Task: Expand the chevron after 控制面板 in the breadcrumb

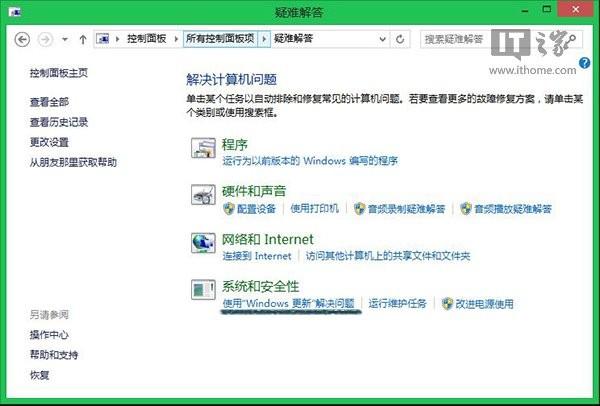Action: (x=177, y=39)
